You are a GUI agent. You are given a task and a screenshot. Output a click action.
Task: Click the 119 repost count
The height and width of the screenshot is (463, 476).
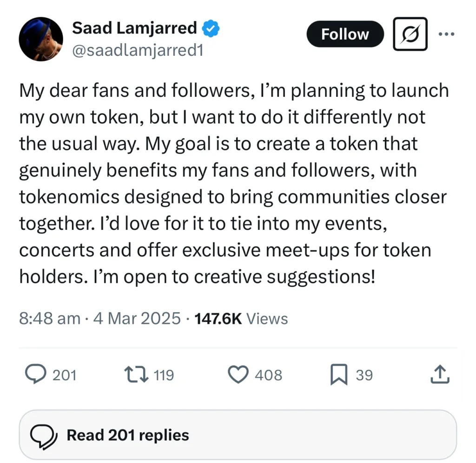coord(163,375)
